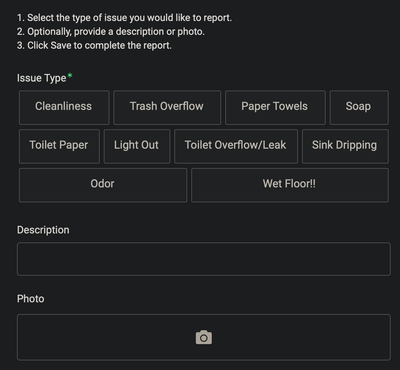Select the Odor issue option
This screenshot has width=400, height=370.
tap(103, 185)
